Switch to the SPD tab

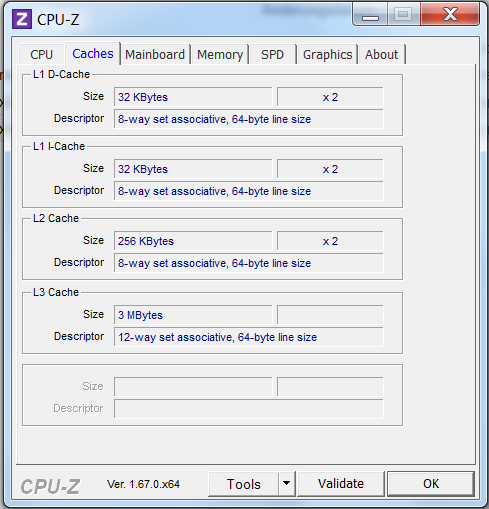pyautogui.click(x=272, y=54)
